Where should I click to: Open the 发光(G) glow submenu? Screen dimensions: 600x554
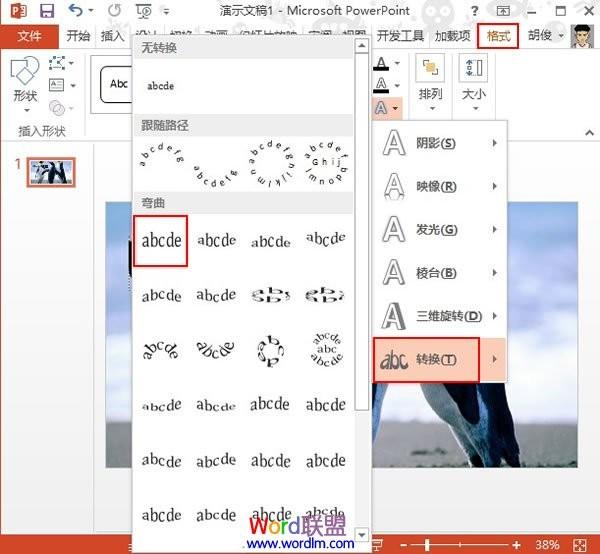tap(439, 230)
